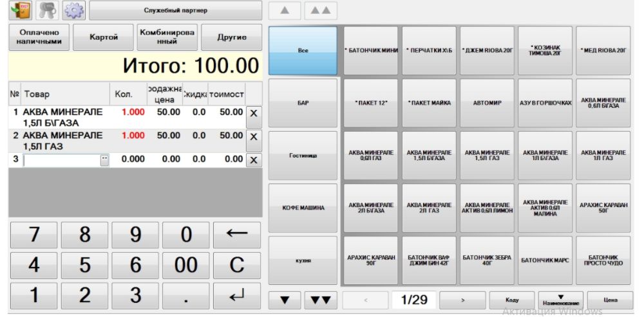The height and width of the screenshot is (317, 644).
Task: Add АКВА МИНЕРАЛЕ 0,6Л Б\ГАЗА product
Action: tap(603, 103)
